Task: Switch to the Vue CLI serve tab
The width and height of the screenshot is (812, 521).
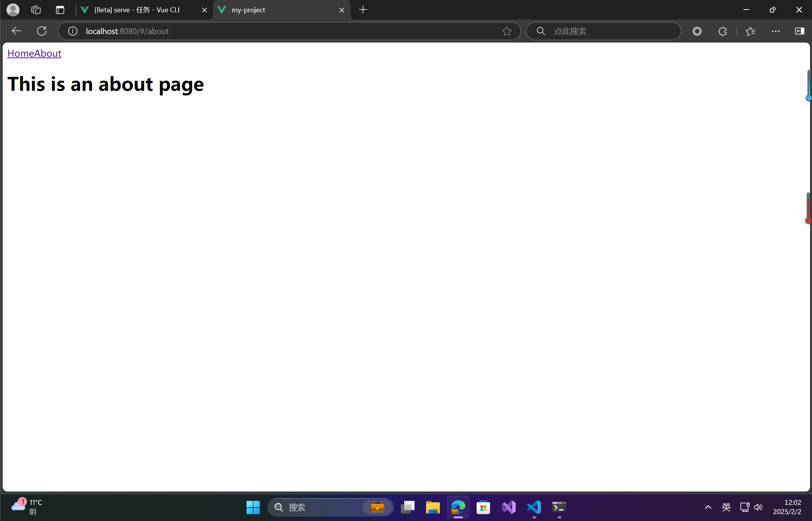Action: (137, 10)
